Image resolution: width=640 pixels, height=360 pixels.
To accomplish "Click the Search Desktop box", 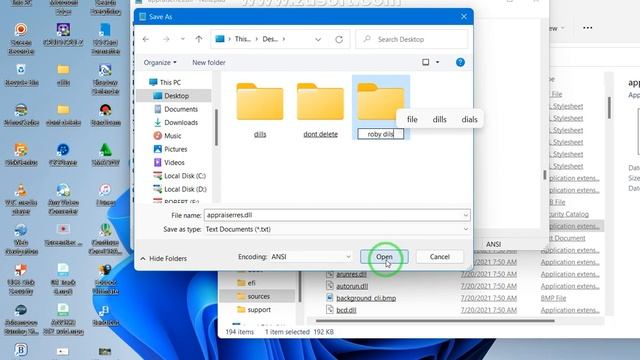I will coord(412,39).
